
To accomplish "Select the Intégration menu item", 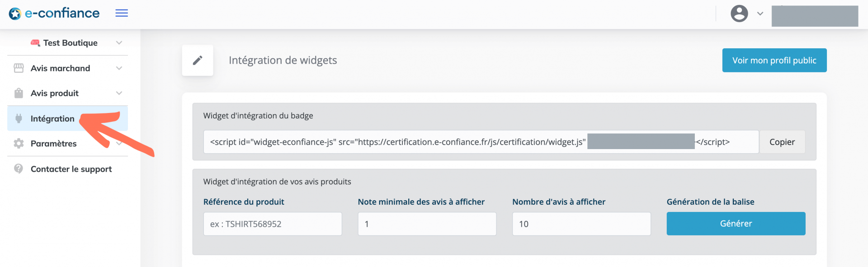I will (x=67, y=118).
